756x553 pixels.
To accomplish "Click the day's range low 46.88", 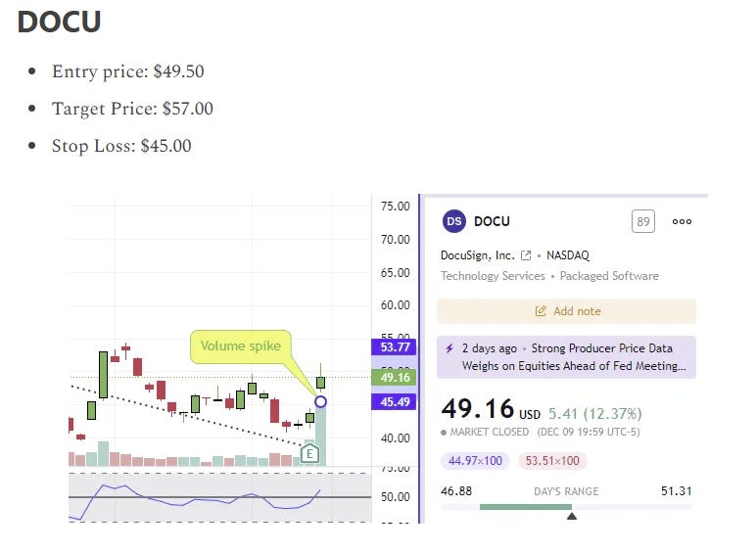I will [456, 491].
